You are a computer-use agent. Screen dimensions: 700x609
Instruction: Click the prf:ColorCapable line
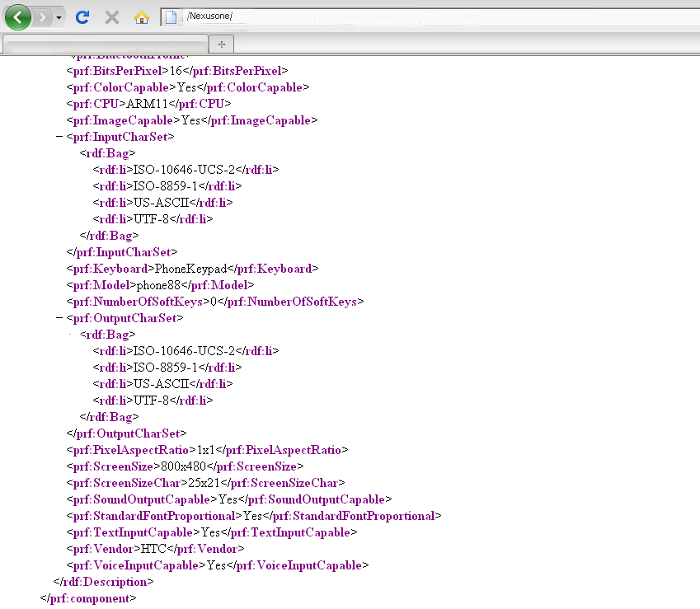click(188, 87)
